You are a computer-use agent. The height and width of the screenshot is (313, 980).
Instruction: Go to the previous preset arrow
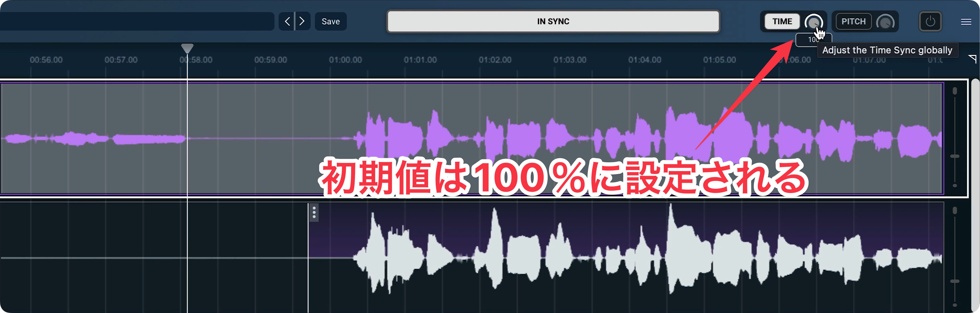click(287, 21)
